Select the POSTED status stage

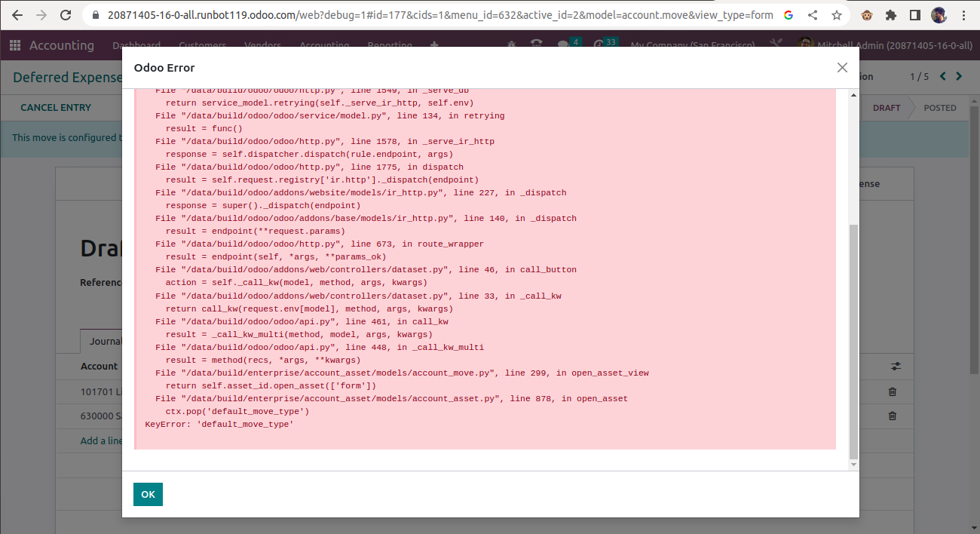[940, 108]
